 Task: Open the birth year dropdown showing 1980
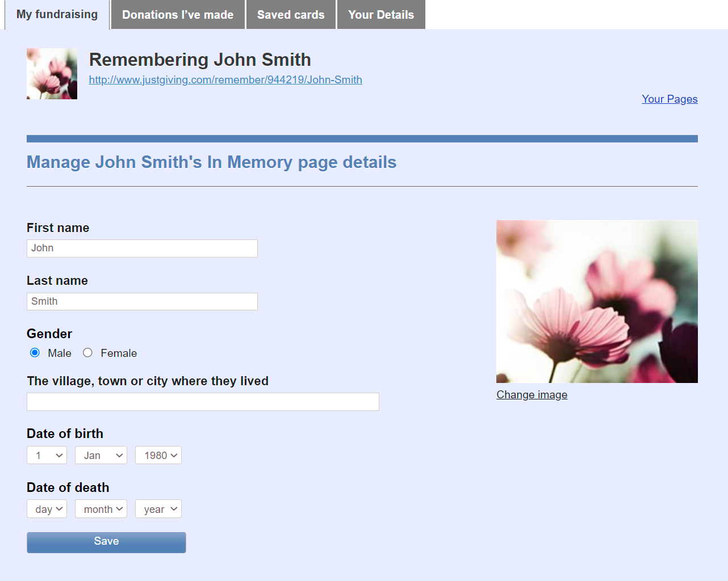click(x=158, y=455)
